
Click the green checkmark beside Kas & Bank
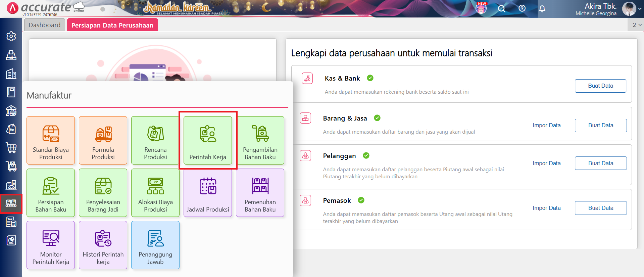370,78
